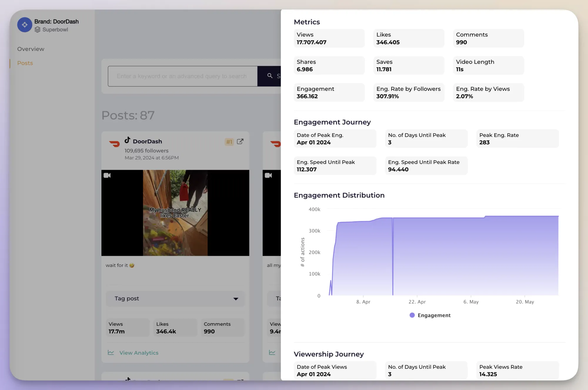Click the DoorDash logo on first post
Screen dimensions: 588x390
tap(114, 144)
